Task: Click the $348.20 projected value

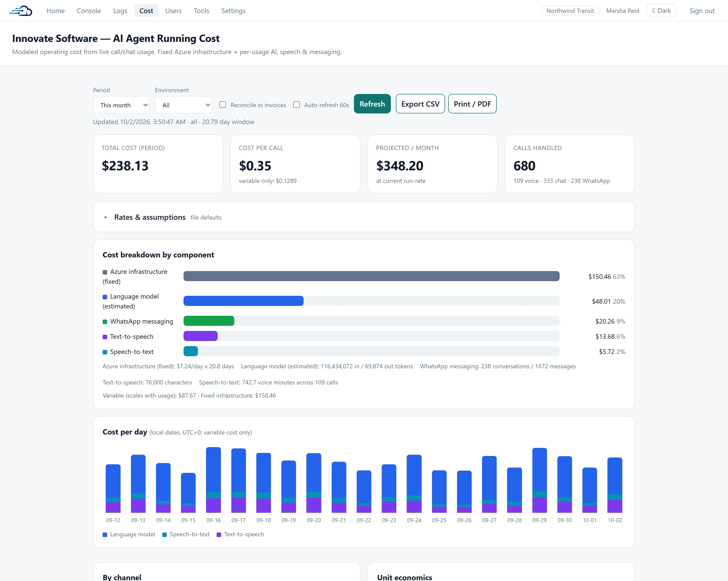Action: (400, 166)
